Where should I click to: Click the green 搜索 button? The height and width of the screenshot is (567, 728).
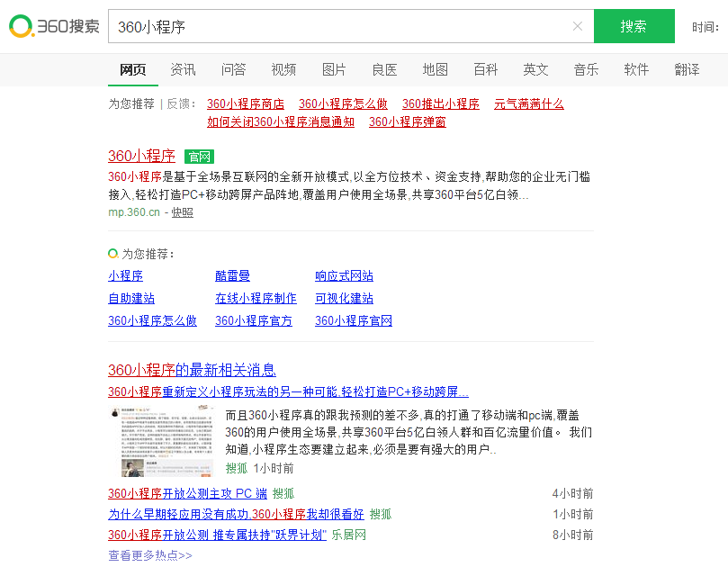634,26
